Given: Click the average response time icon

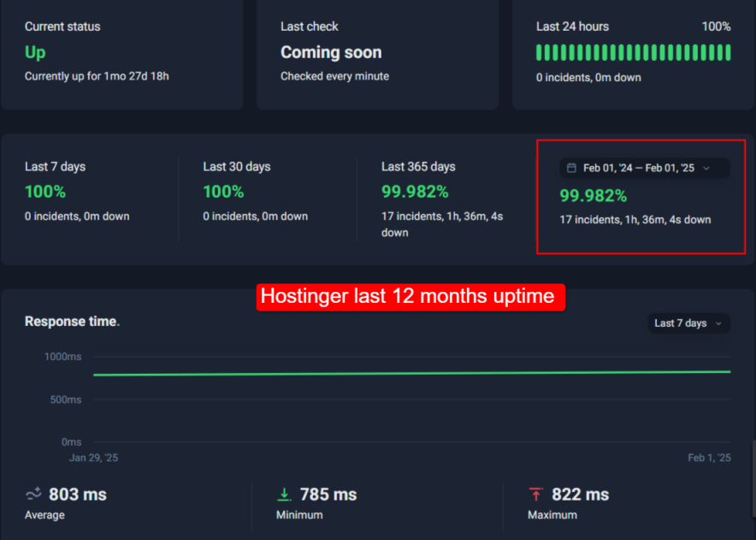Looking at the screenshot, I should [x=33, y=494].
